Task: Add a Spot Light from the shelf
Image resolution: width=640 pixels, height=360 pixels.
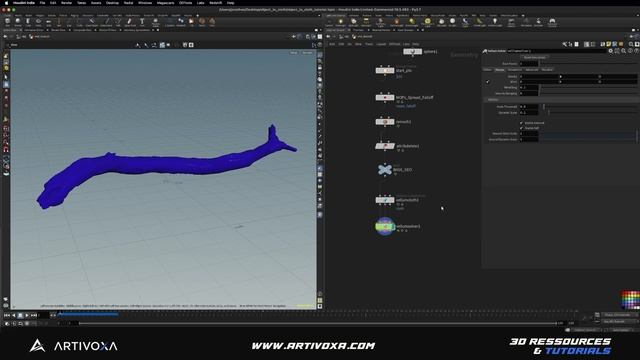Action: 353,22
